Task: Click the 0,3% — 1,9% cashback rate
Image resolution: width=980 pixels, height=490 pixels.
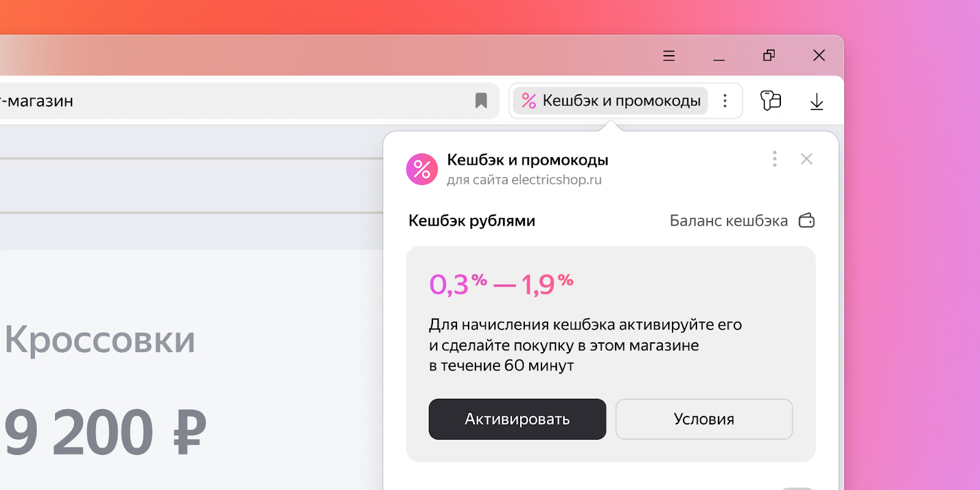Action: (x=501, y=284)
